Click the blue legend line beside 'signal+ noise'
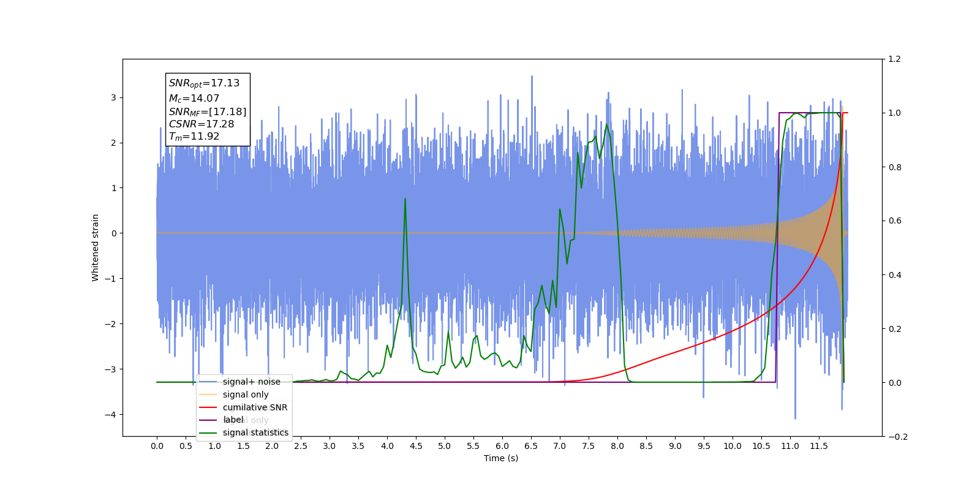 208,382
